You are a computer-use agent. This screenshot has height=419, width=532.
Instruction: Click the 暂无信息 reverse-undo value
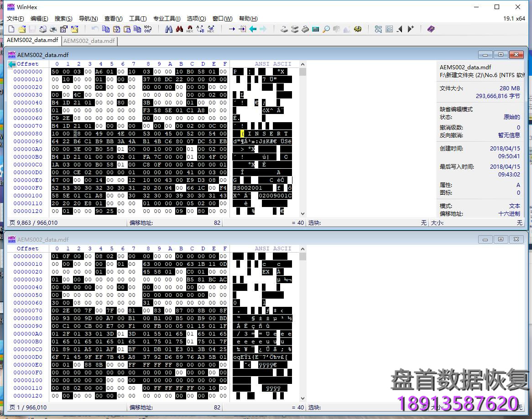(509, 135)
